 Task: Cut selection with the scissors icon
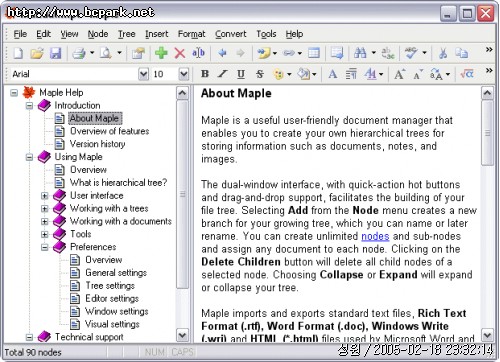pos(443,53)
